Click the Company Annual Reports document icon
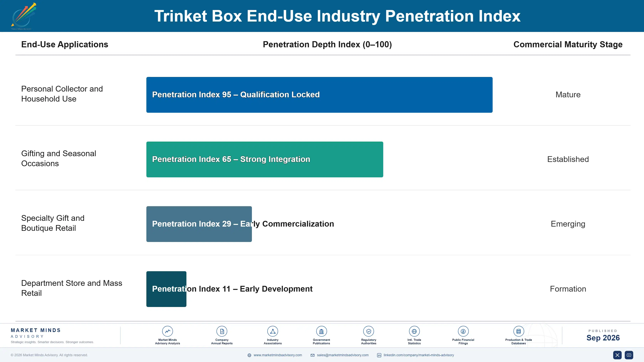The image size is (644, 362). 222,331
